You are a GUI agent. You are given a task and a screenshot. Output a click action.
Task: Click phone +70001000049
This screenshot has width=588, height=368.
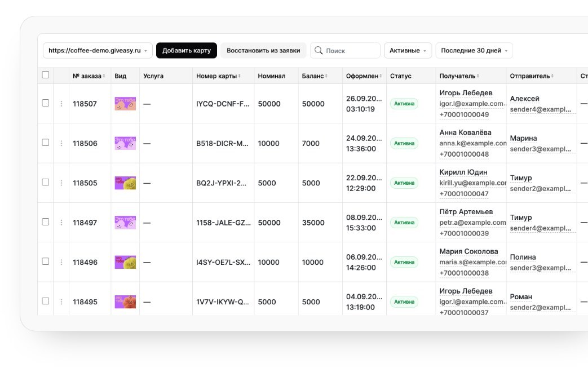pos(464,114)
